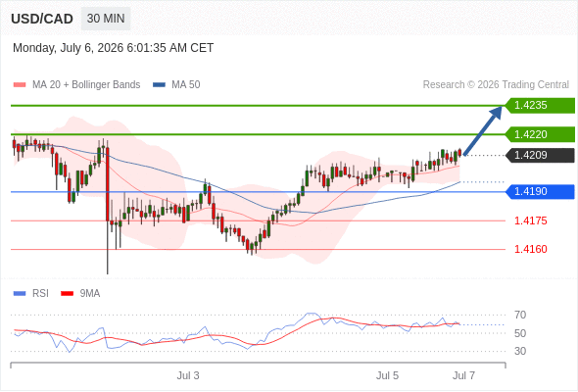Select the Jul 5 date marker
Image resolution: width=578 pixels, height=392 pixels.
pyautogui.click(x=387, y=375)
